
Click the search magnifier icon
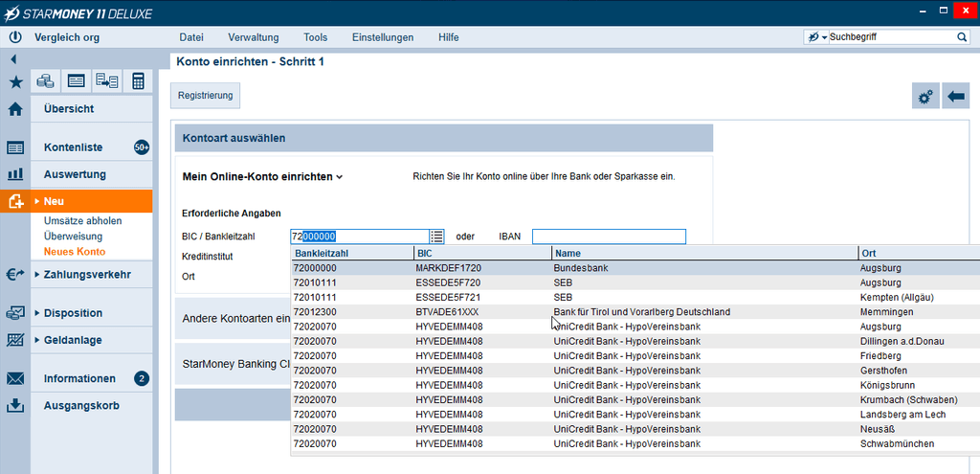tap(961, 37)
